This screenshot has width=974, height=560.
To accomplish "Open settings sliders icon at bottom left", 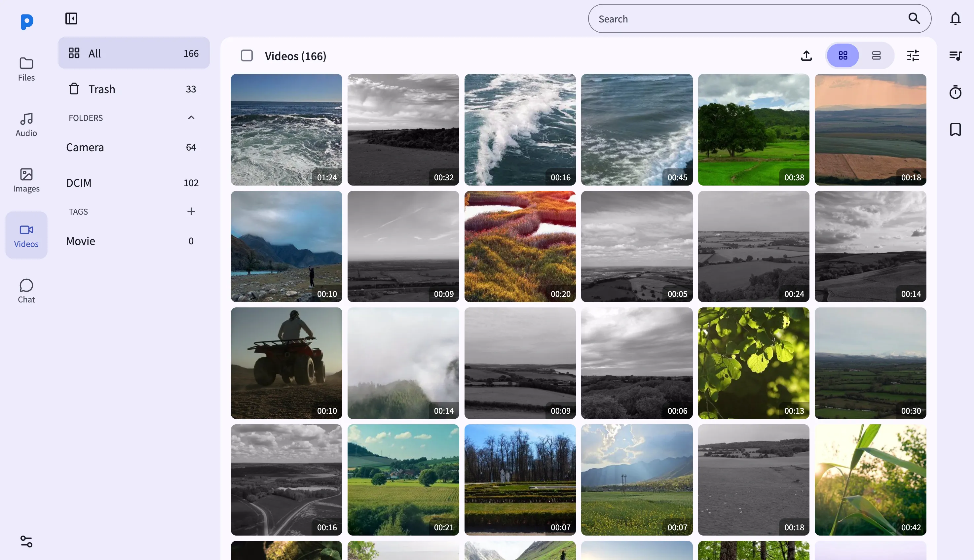I will point(26,541).
